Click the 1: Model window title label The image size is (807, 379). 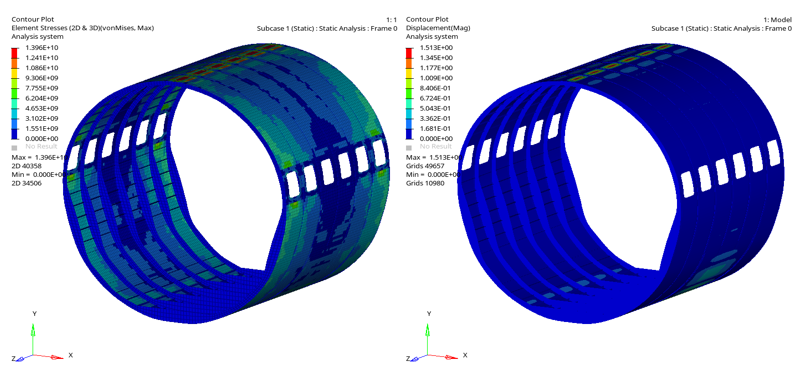point(778,20)
